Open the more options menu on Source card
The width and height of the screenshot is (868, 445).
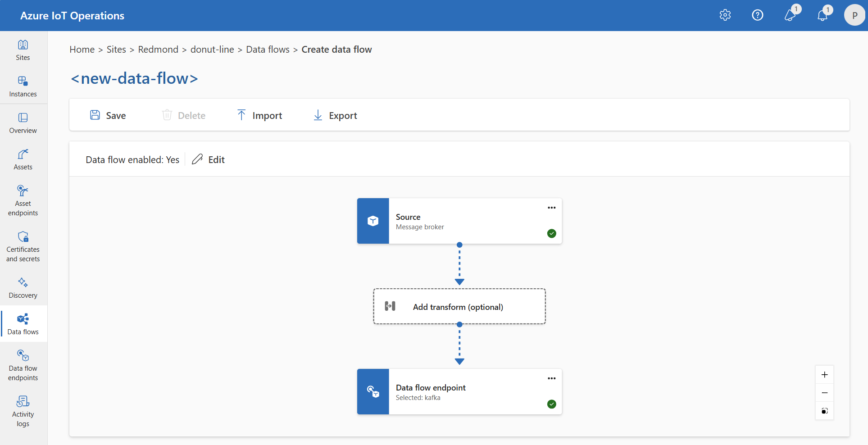point(551,208)
